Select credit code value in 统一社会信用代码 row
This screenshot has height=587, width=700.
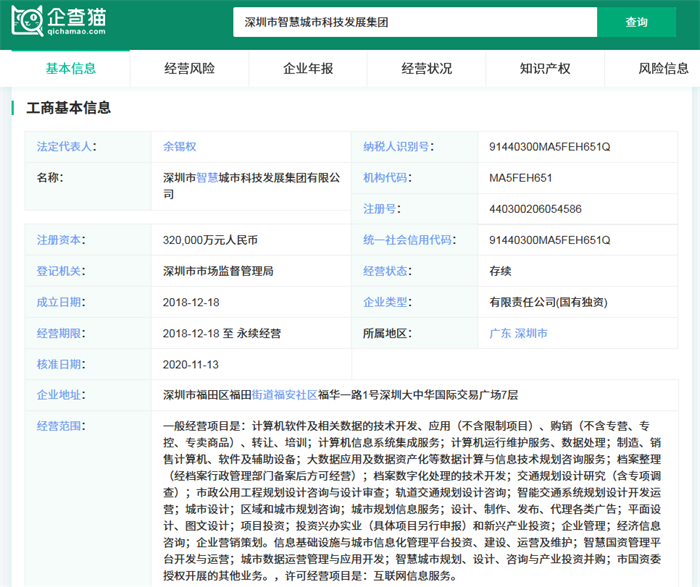coord(550,240)
